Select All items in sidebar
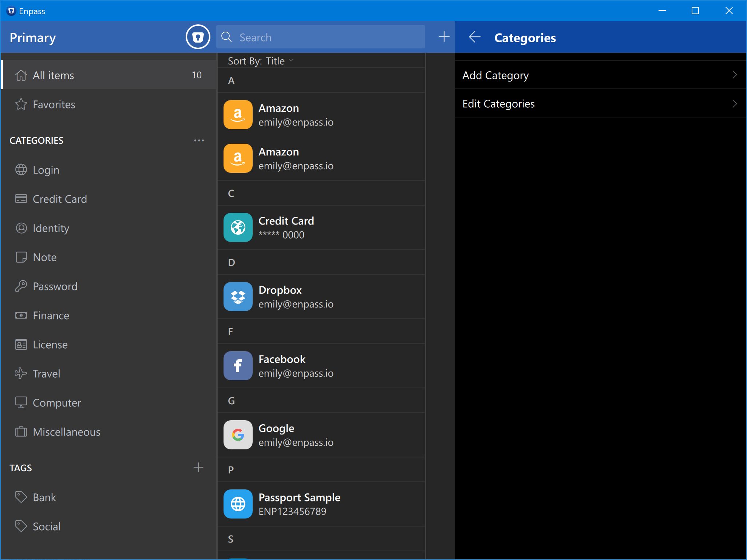Viewport: 747px width, 560px height. coord(109,75)
